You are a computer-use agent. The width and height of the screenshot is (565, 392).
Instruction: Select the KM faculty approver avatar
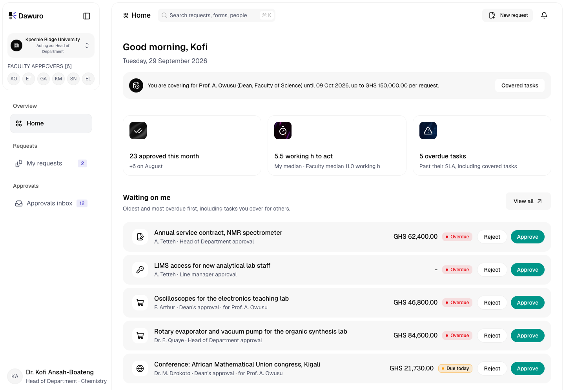tap(58, 79)
